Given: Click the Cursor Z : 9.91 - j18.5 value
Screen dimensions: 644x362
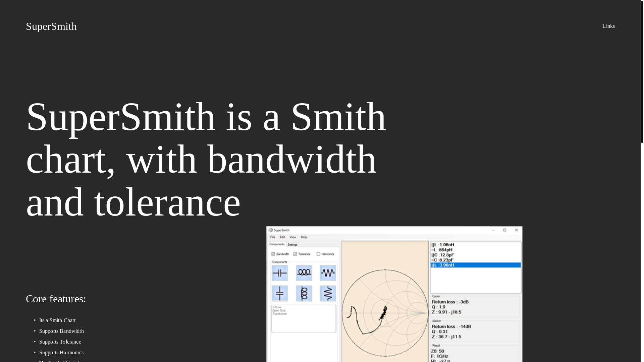Looking at the screenshot, I should pyautogui.click(x=446, y=312).
